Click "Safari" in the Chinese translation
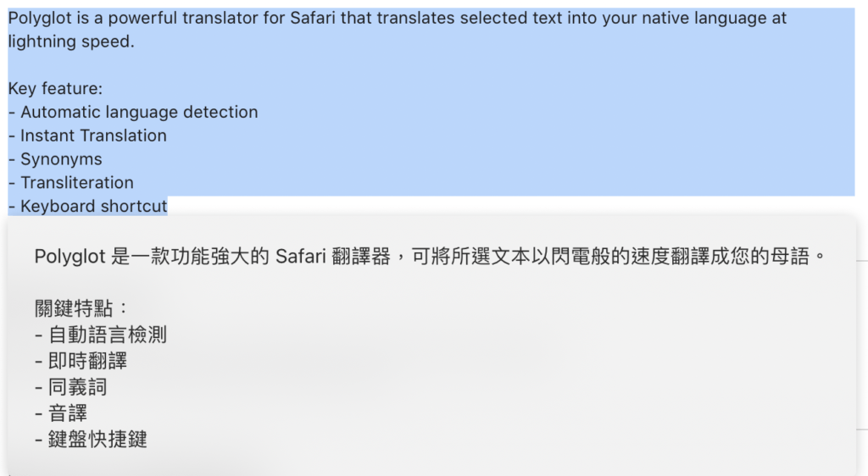The image size is (868, 476). coord(301,257)
